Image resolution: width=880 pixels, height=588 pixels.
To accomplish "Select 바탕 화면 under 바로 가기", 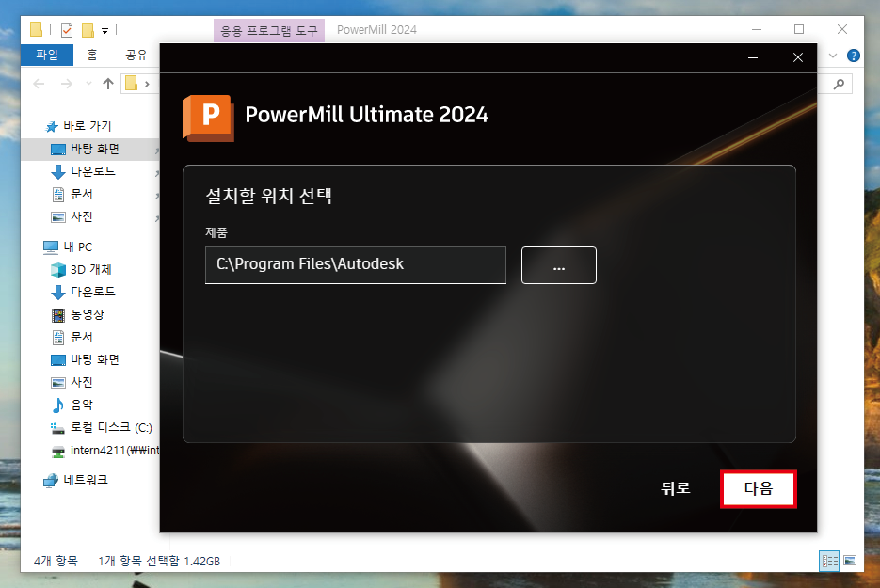I will (95, 150).
